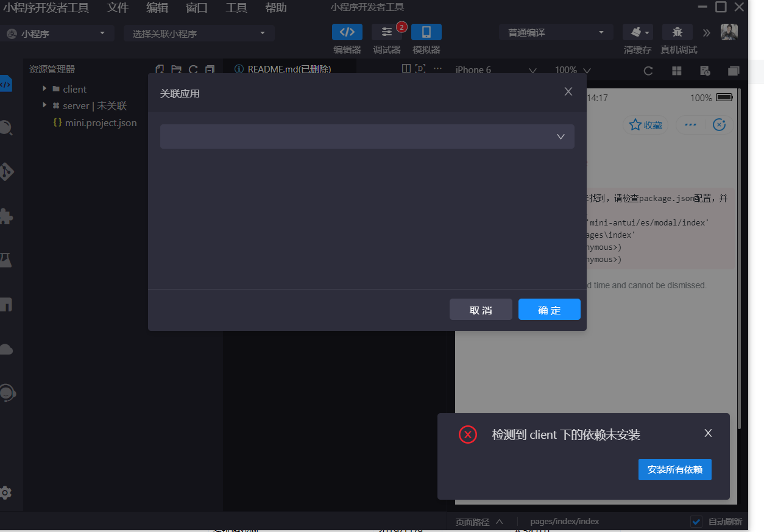Open the simulator grid tools icon
Screen dimensions: 764x532
click(x=677, y=71)
